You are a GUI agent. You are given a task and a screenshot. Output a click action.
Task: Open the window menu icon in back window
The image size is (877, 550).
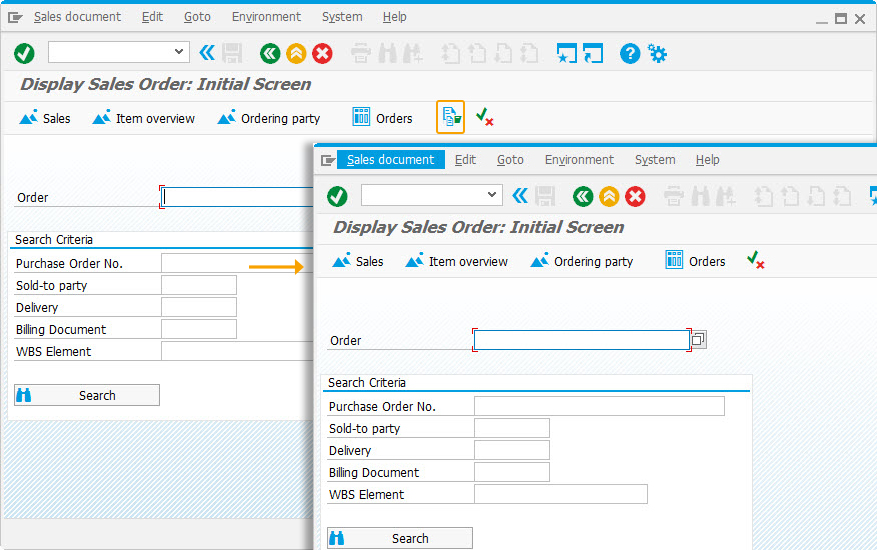[15, 17]
